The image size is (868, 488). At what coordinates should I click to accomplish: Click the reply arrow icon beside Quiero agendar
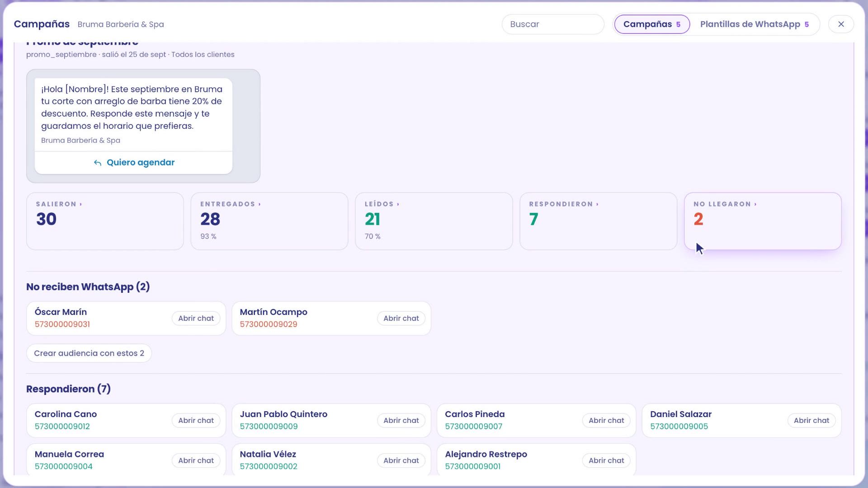pos(97,163)
